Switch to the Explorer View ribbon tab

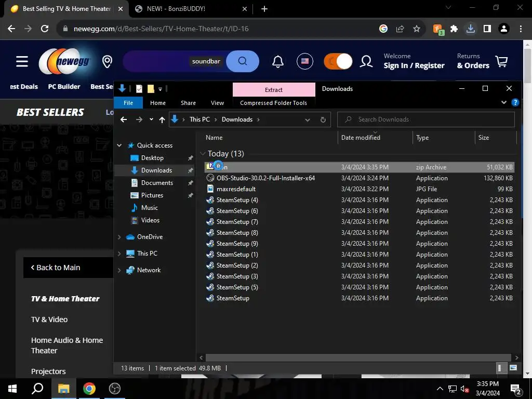[x=217, y=103]
